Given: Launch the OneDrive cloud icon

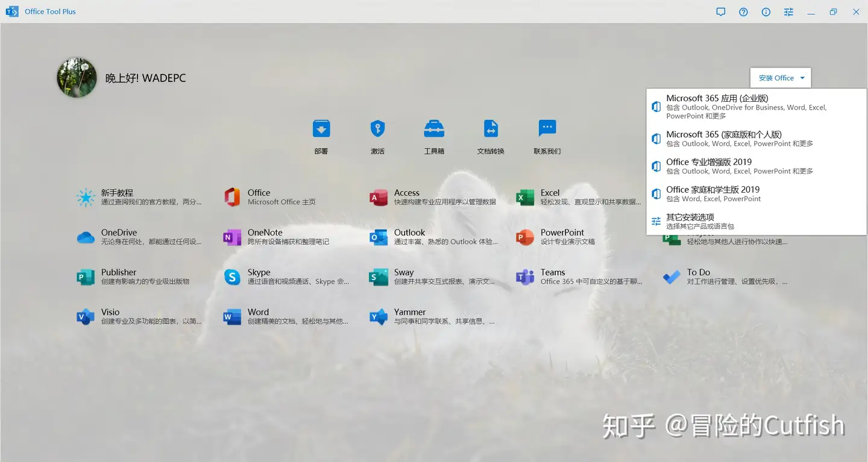Looking at the screenshot, I should 86,237.
